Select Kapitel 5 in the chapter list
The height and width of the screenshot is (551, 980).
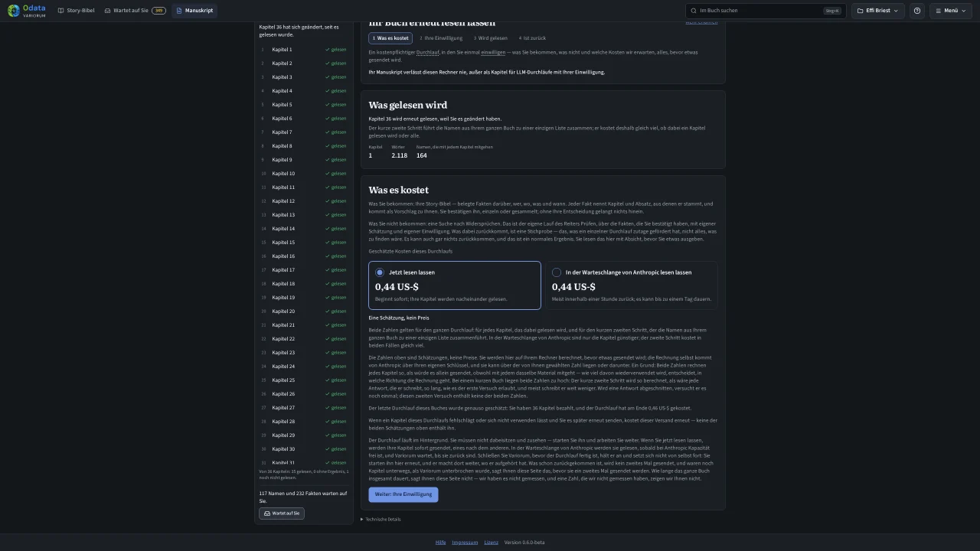[304, 105]
